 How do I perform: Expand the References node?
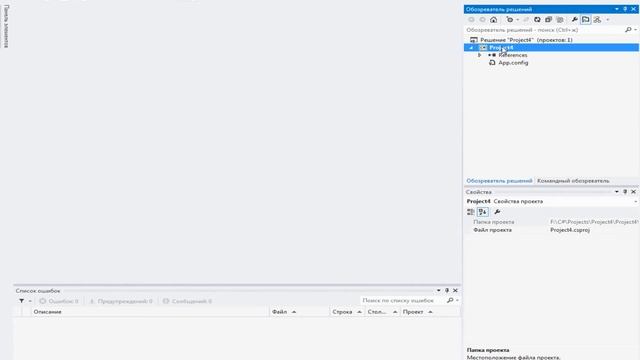(x=480, y=55)
